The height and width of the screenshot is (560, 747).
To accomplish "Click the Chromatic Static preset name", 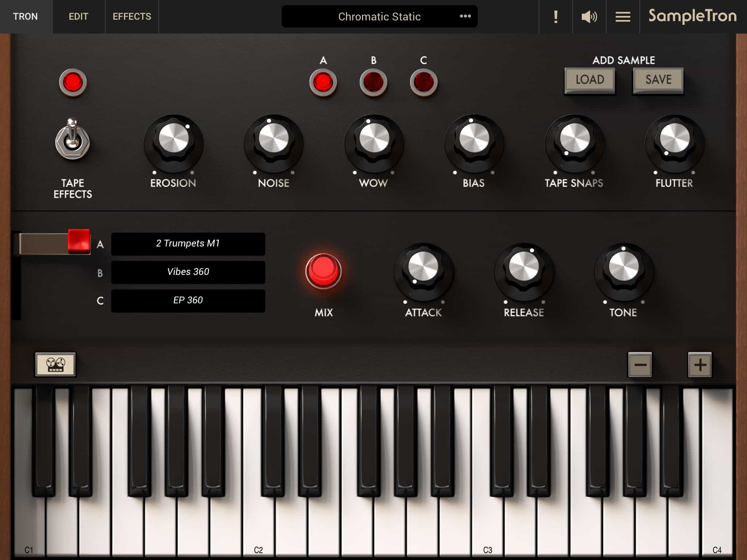I will pos(379,17).
